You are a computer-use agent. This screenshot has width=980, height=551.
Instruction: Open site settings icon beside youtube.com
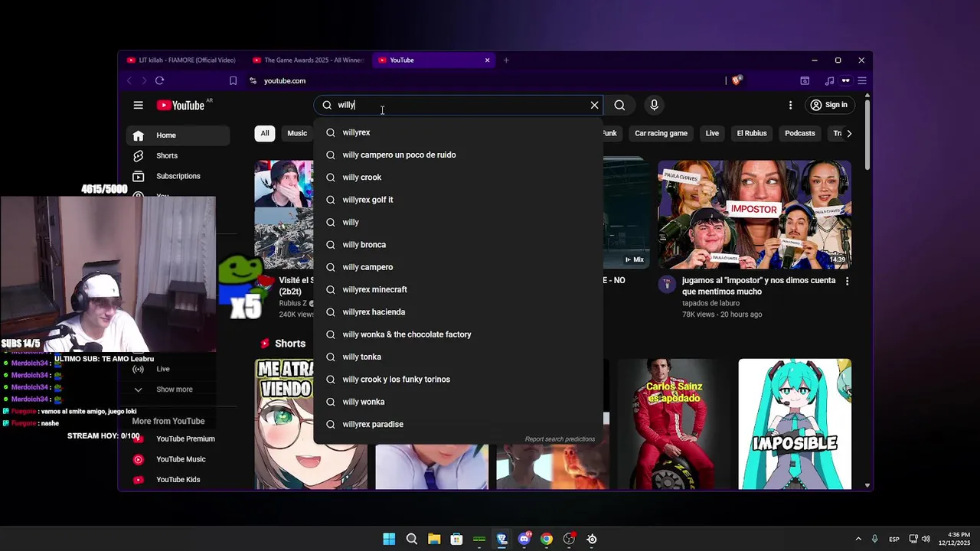[253, 80]
